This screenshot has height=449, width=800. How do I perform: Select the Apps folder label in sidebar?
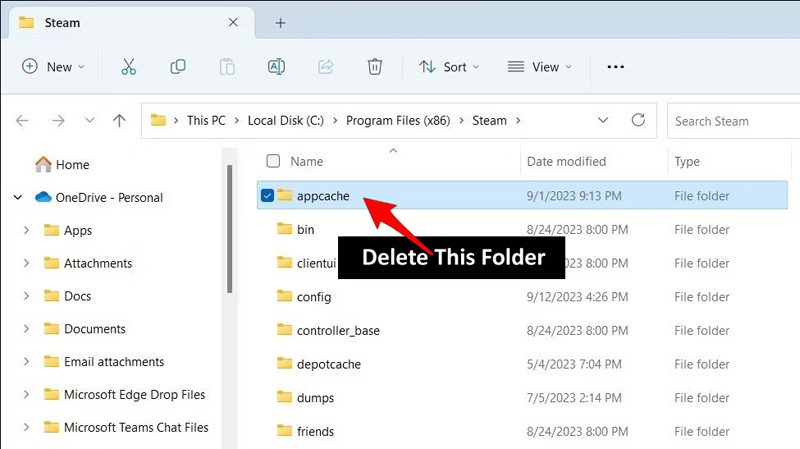pyautogui.click(x=78, y=231)
